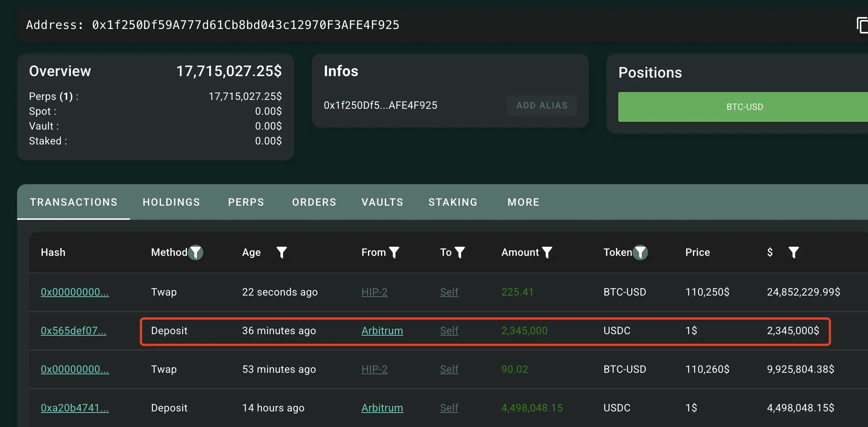Open the More tab
Viewport: 868px width, 427px height.
coord(523,202)
